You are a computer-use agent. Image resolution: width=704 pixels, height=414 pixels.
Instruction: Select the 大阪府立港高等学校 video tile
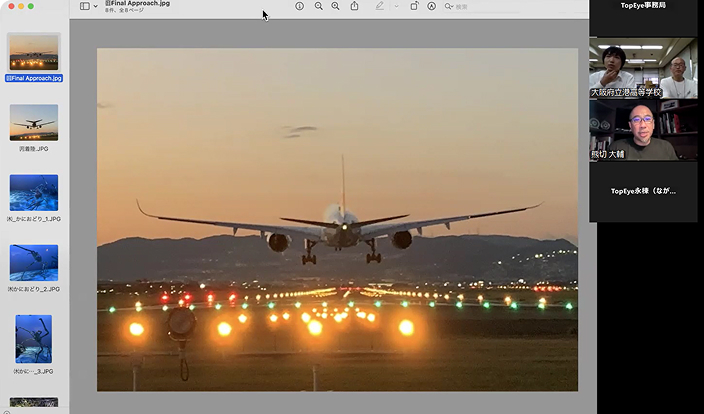643,68
